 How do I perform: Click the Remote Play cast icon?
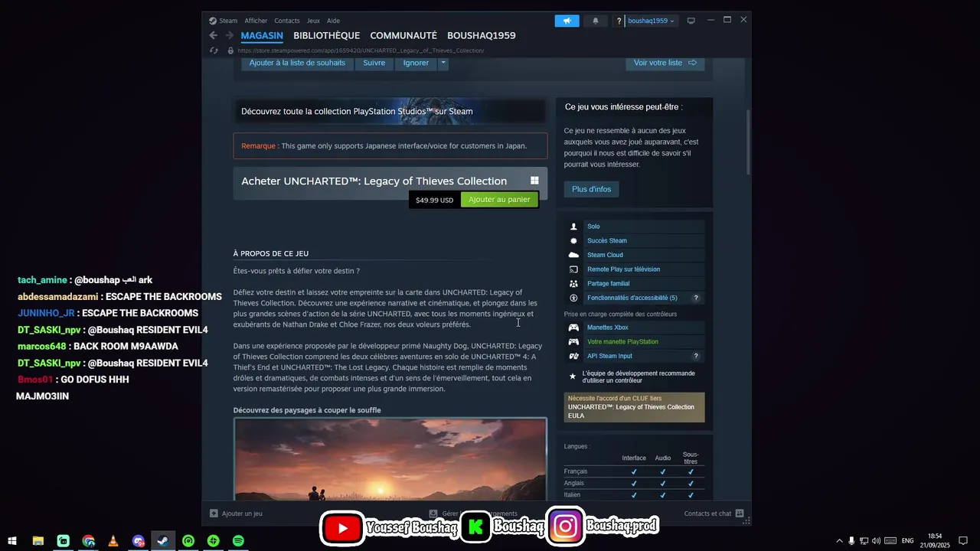(573, 269)
